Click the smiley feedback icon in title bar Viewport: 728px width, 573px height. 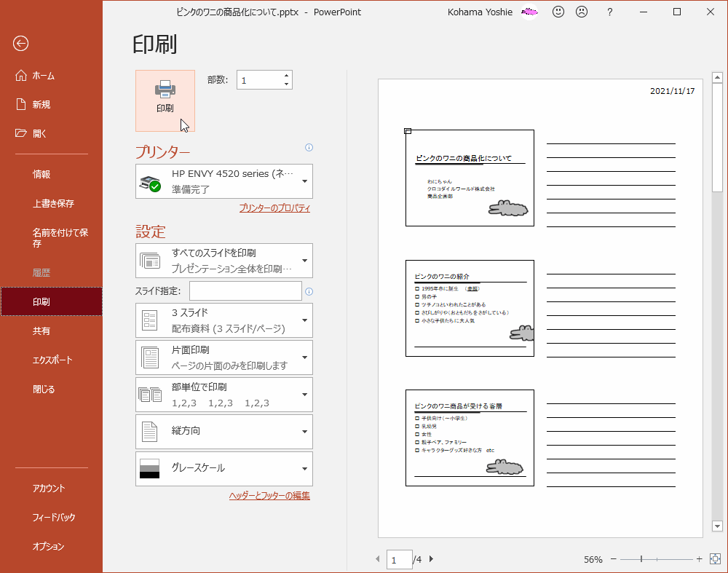(x=558, y=12)
